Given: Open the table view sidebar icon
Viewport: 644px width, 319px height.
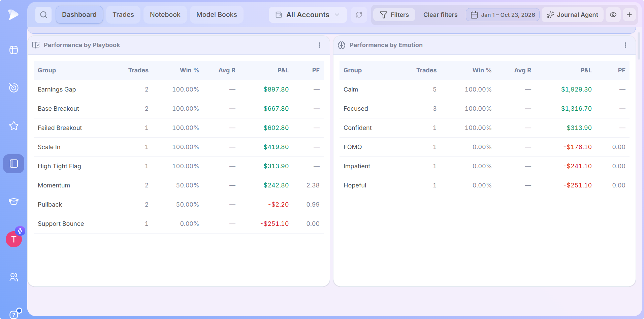Looking at the screenshot, I should pyautogui.click(x=13, y=50).
